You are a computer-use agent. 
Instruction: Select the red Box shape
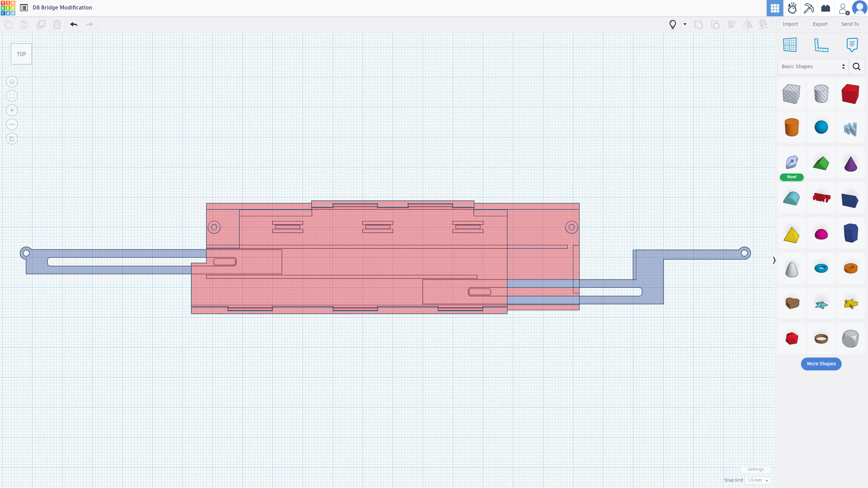pyautogui.click(x=850, y=94)
